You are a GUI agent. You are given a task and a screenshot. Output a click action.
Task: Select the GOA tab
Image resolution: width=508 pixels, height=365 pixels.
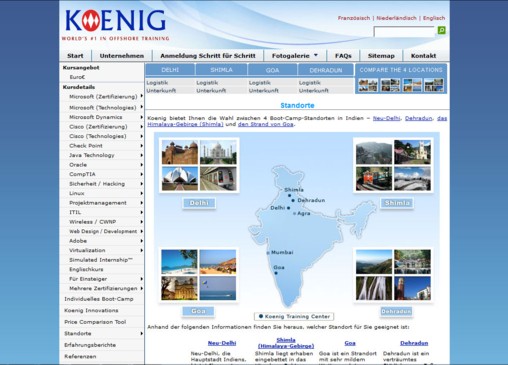tap(272, 70)
